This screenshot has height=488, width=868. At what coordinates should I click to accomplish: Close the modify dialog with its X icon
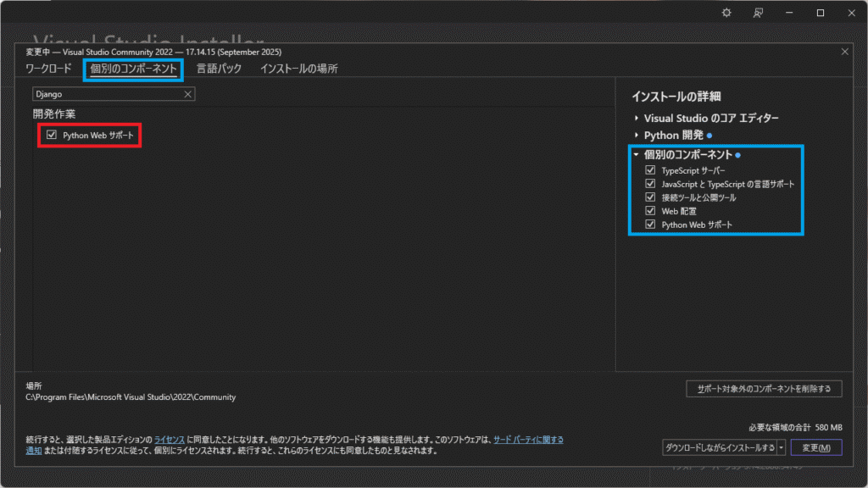843,52
